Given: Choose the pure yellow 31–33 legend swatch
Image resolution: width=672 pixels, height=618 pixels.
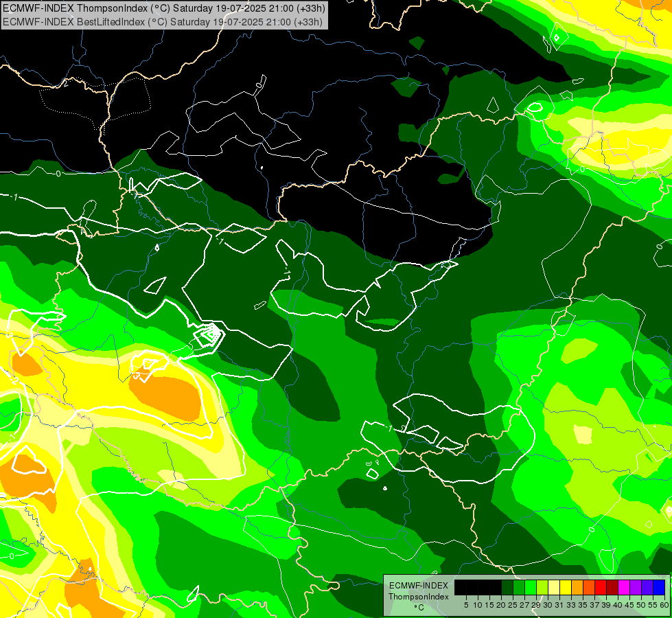Looking at the screenshot, I should click(x=566, y=587).
